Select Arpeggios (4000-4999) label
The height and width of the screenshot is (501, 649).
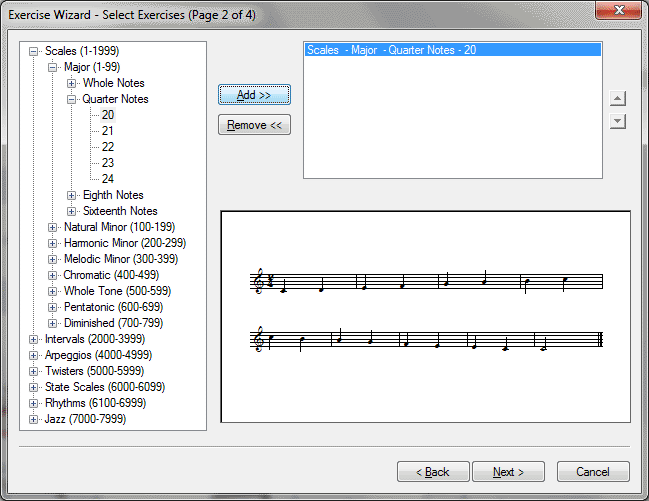[98, 355]
